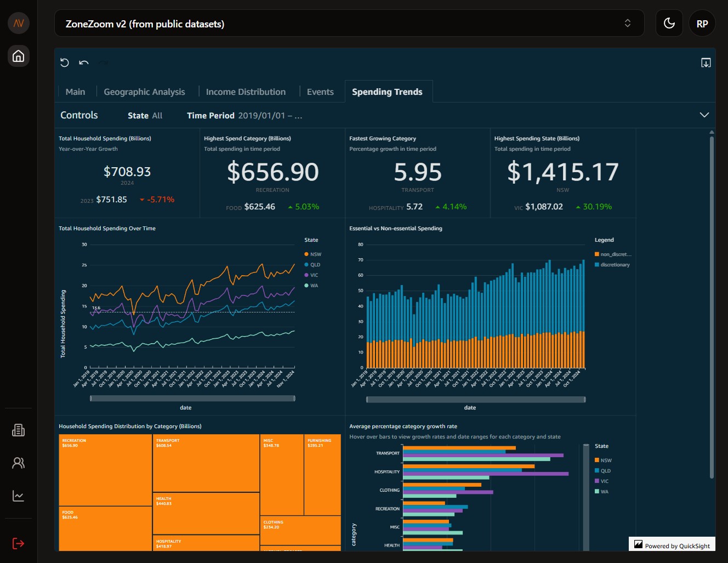Hide the NSW series in the State legend
This screenshot has height=563, width=728.
(313, 254)
